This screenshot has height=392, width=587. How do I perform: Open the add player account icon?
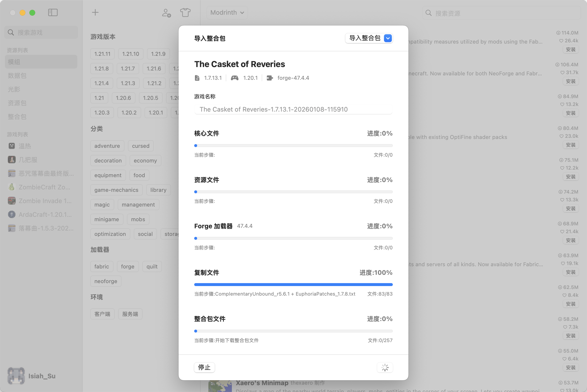pos(166,13)
